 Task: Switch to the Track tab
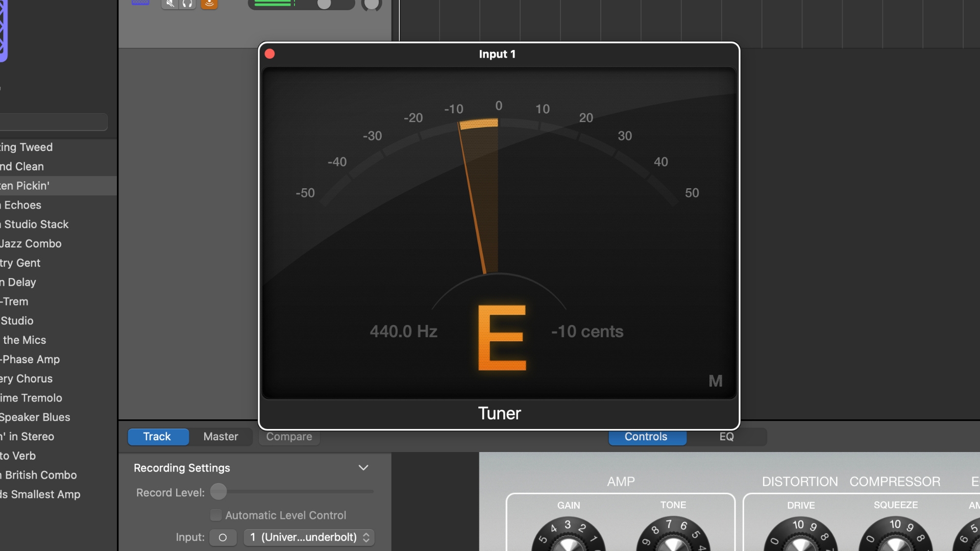pos(157,437)
